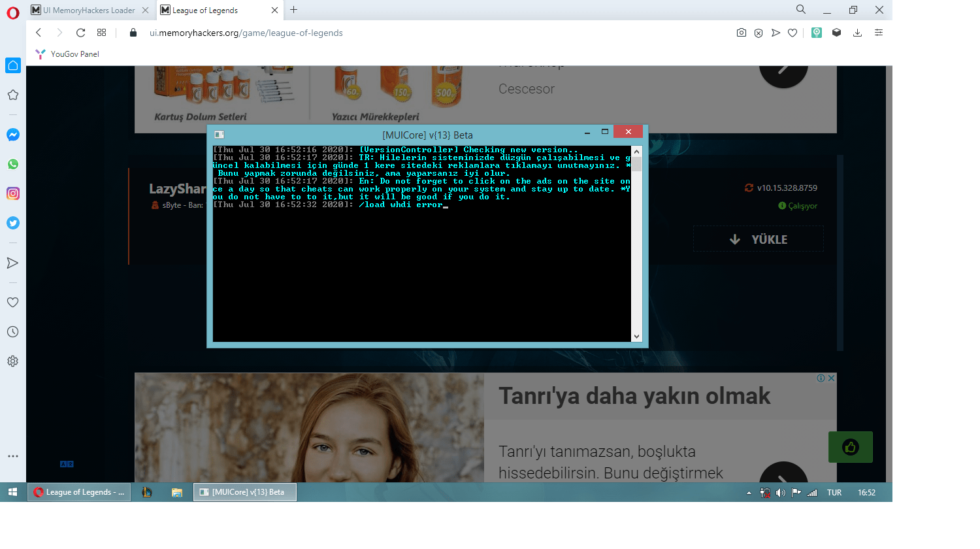Viewport: 980px width, 549px height.
Task: Close the League of Legends tab
Action: [x=274, y=10]
